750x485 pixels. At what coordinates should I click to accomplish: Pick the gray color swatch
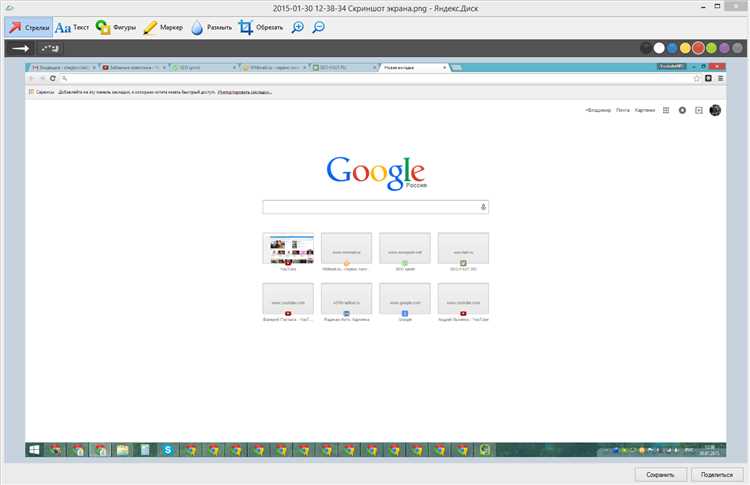[x=738, y=48]
